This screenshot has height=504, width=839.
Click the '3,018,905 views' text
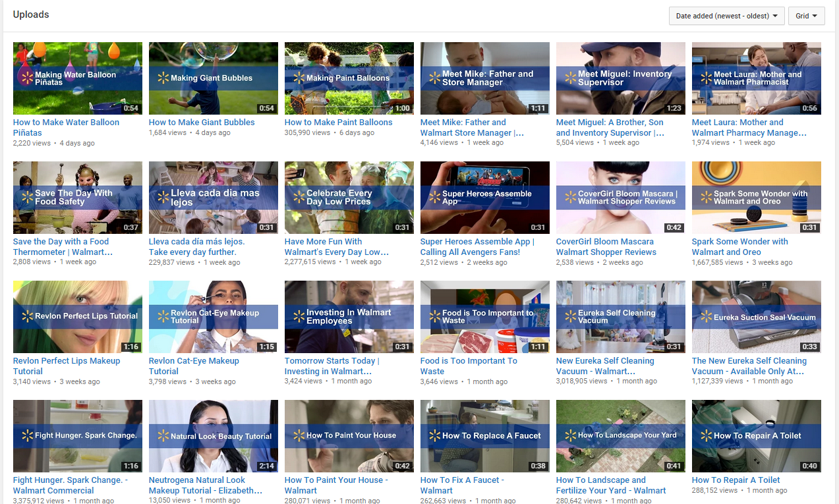[x=581, y=381]
